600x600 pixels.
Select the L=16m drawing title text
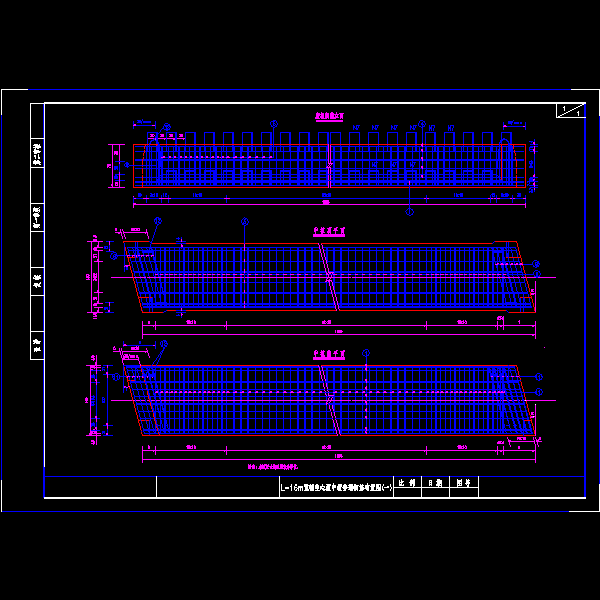click(x=338, y=487)
